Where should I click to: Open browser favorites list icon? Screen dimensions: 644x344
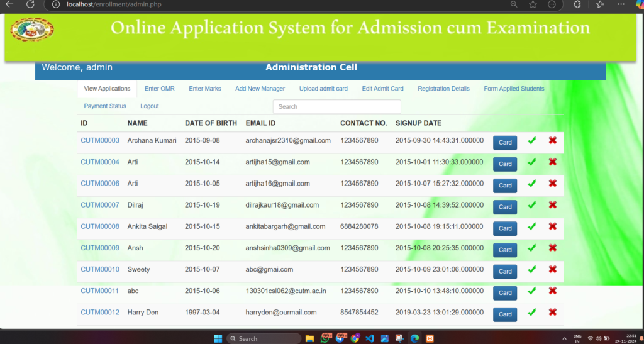point(600,4)
